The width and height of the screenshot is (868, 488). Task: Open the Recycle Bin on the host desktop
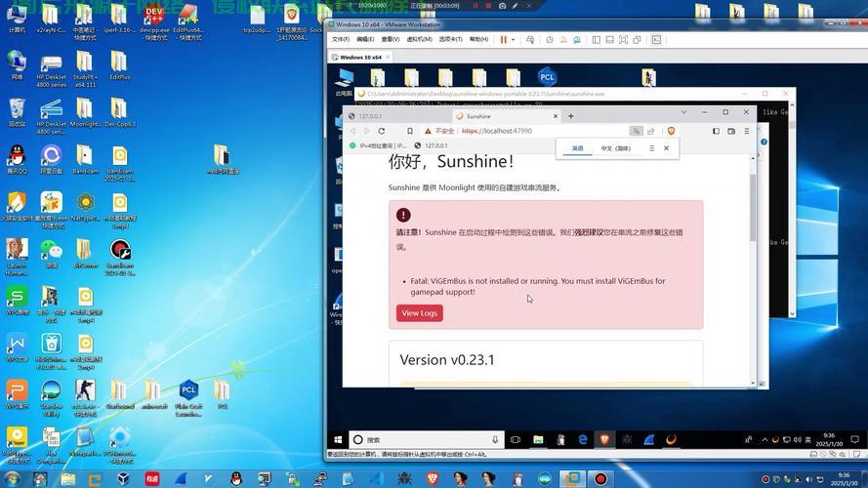point(17,112)
